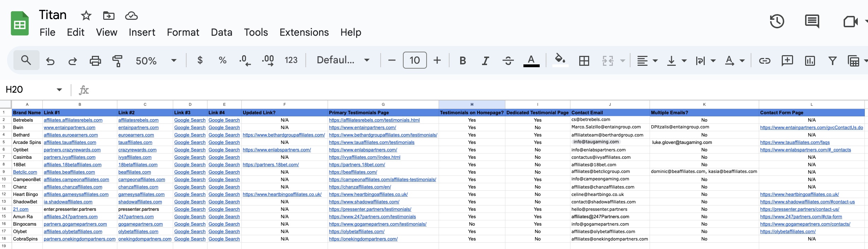868x249 pixels.
Task: Open the name box dropdown arrow
Action: [59, 89]
